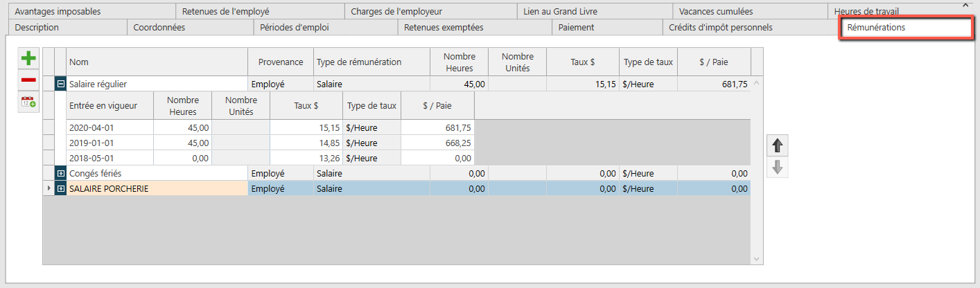This screenshot has height=288, width=980.
Task: Switch to the Coordonnées tab
Action: pyautogui.click(x=190, y=28)
